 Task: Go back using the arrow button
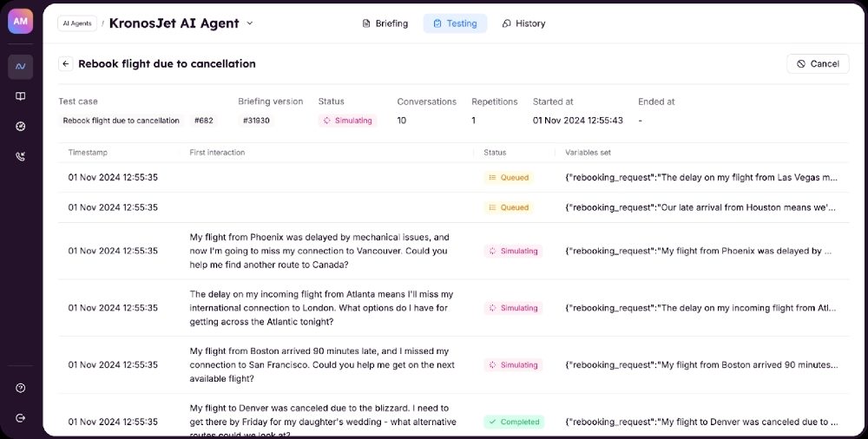66,63
